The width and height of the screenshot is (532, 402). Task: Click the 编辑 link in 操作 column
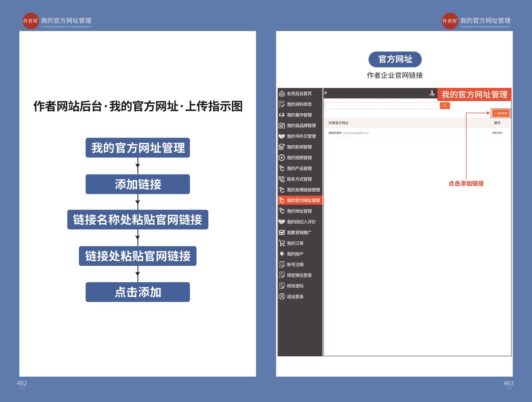(494, 133)
